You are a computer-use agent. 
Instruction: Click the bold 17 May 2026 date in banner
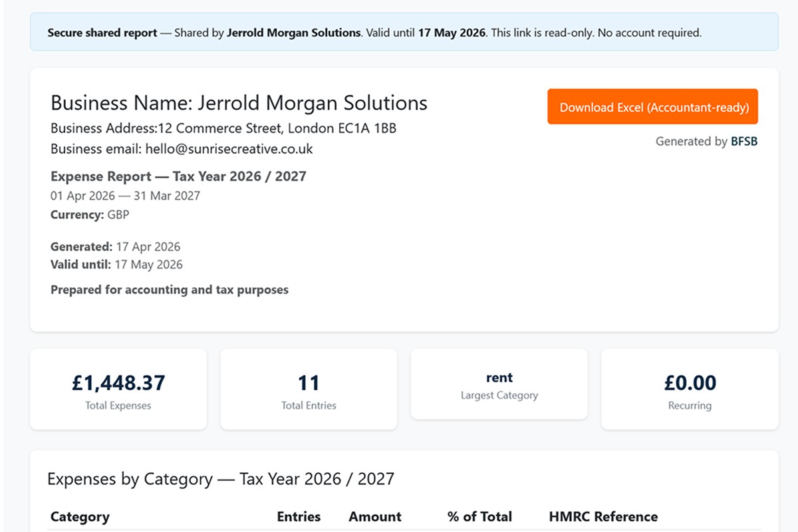[452, 32]
